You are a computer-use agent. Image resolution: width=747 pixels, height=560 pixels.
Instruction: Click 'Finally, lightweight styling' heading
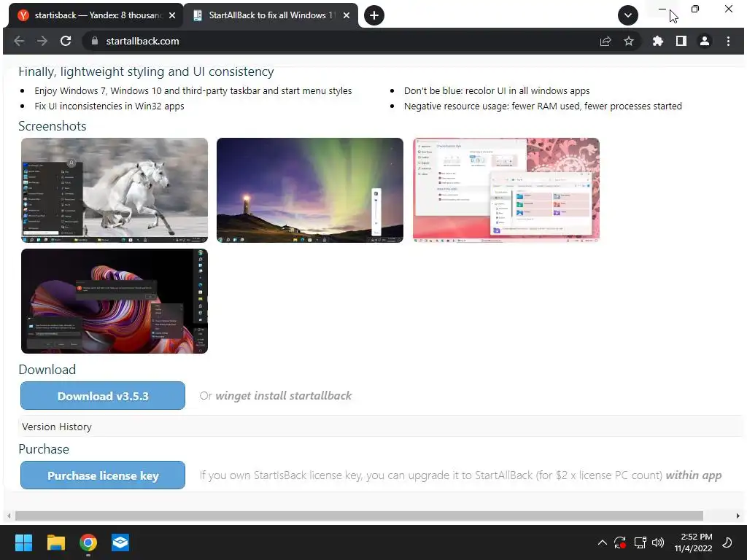click(x=146, y=71)
